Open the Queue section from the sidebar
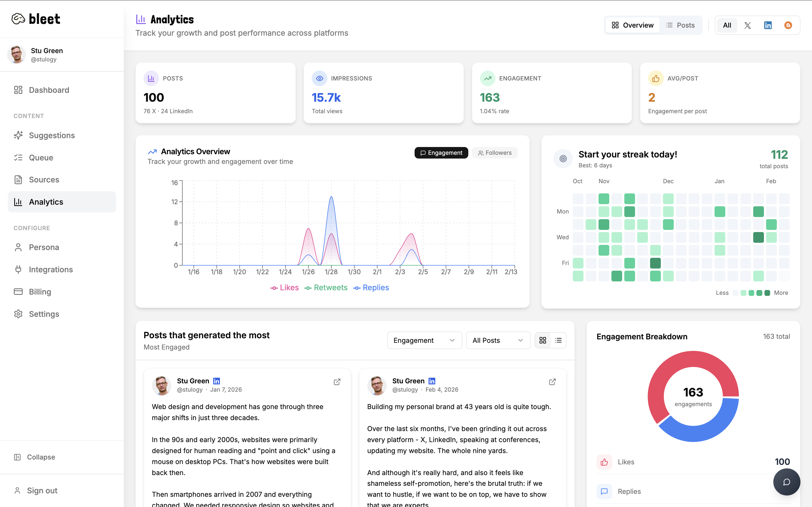Image resolution: width=812 pixels, height=507 pixels. coord(41,157)
